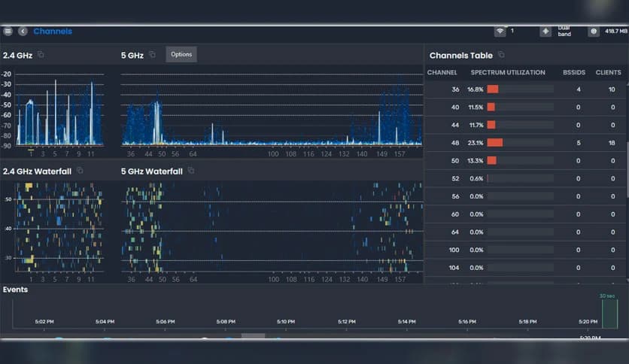Click the BSSIDs count 5 for channel 48
The width and height of the screenshot is (629, 364).
click(579, 143)
